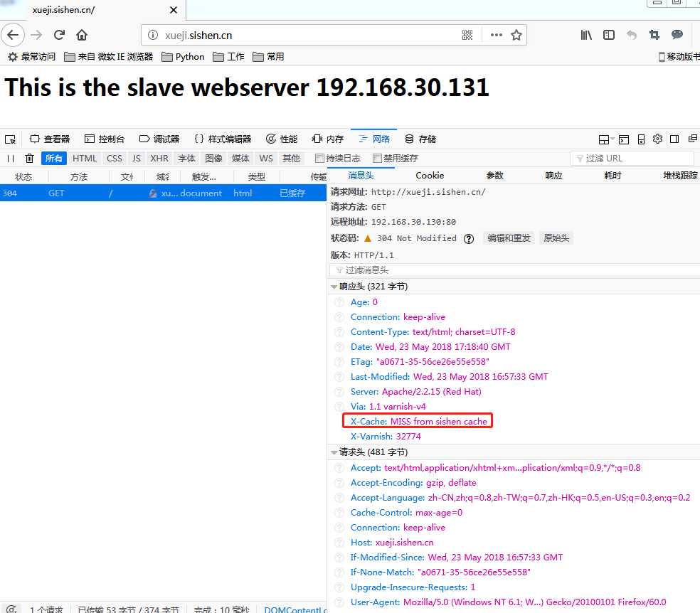Switch to the 调试器 devtools tab
The image size is (700, 613).
159,139
